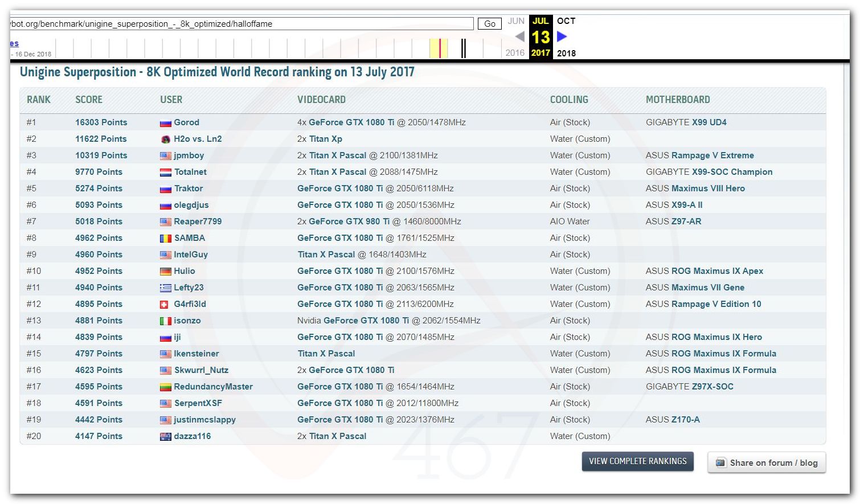The width and height of the screenshot is (860, 504).
Task: Select year 2016 in the Wayback timeline
Action: coord(515,53)
